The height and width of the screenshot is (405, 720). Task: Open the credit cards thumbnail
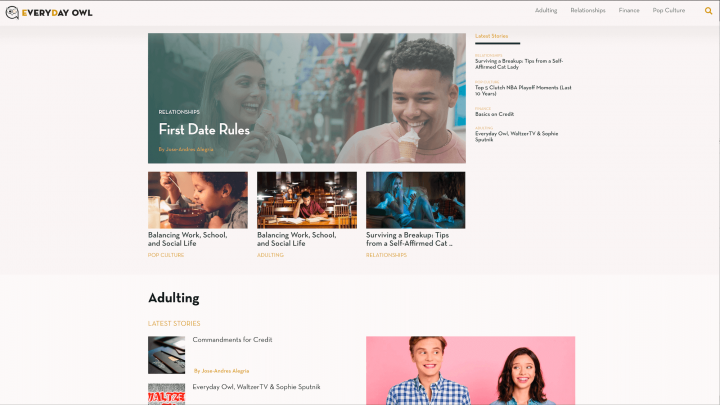pos(166,355)
